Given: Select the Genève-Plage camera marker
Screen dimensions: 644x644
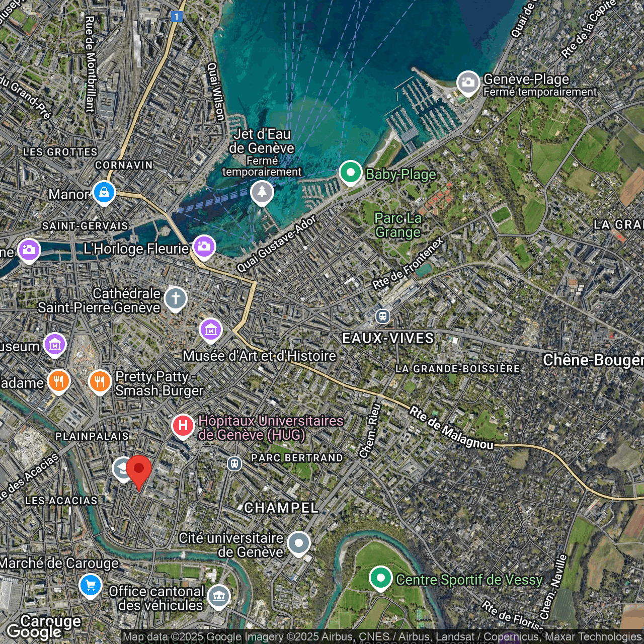Looking at the screenshot, I should coord(468,83).
